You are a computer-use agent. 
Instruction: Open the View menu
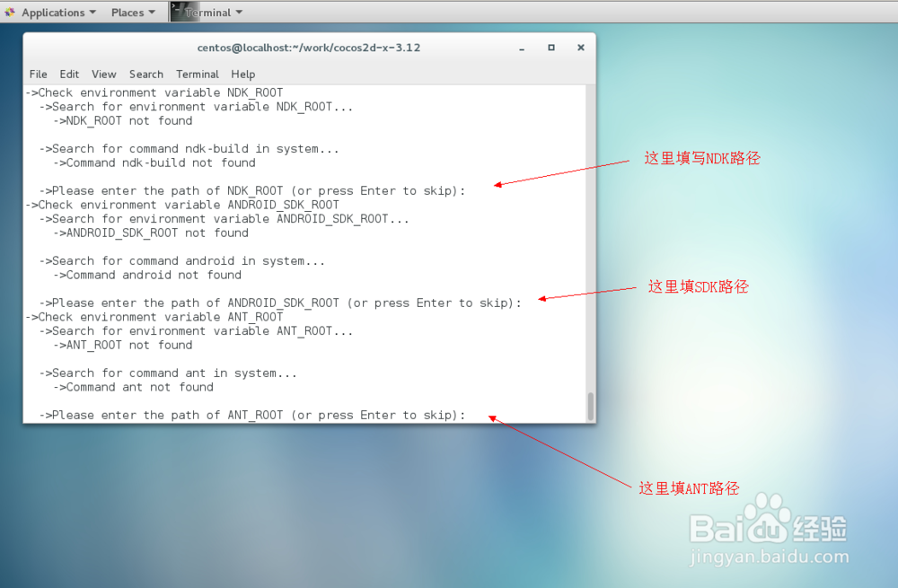coord(103,74)
